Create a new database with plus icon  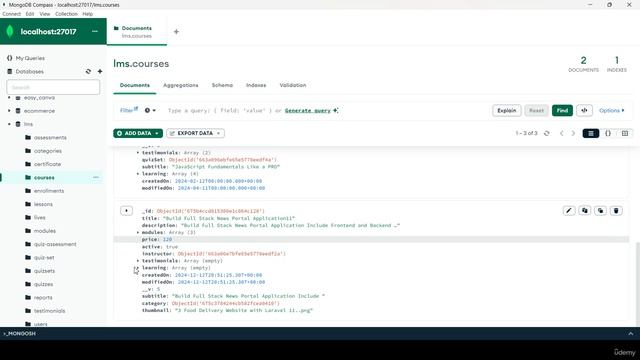100,71
